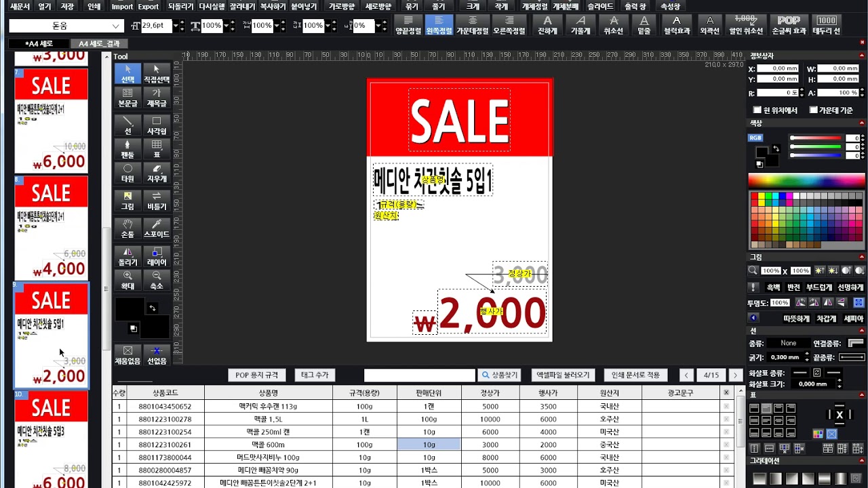Choose the 선 line tool

(x=127, y=125)
